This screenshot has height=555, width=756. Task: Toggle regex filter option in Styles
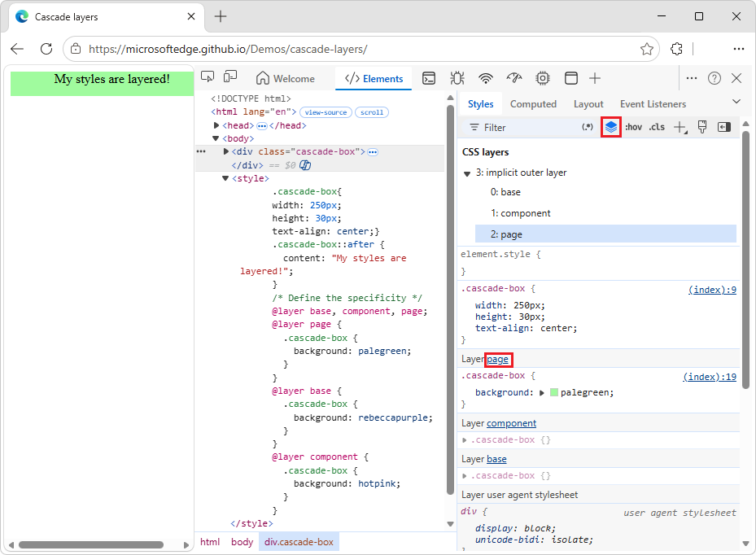coord(588,127)
